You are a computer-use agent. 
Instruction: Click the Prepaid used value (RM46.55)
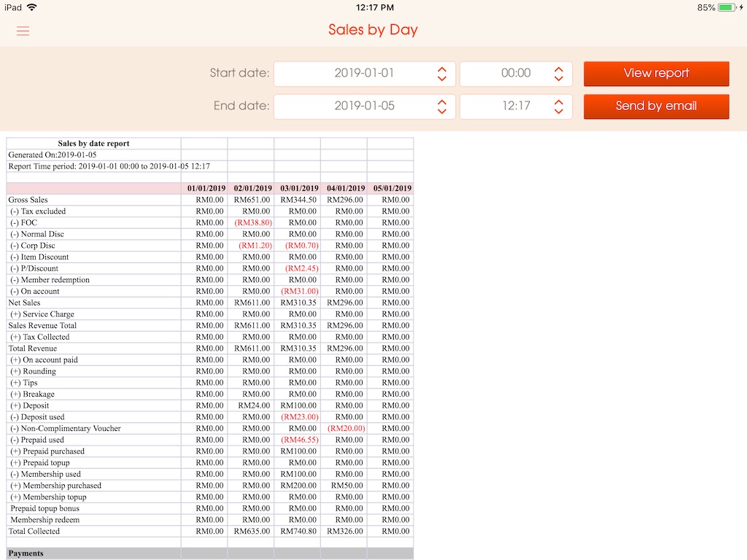pos(300,440)
